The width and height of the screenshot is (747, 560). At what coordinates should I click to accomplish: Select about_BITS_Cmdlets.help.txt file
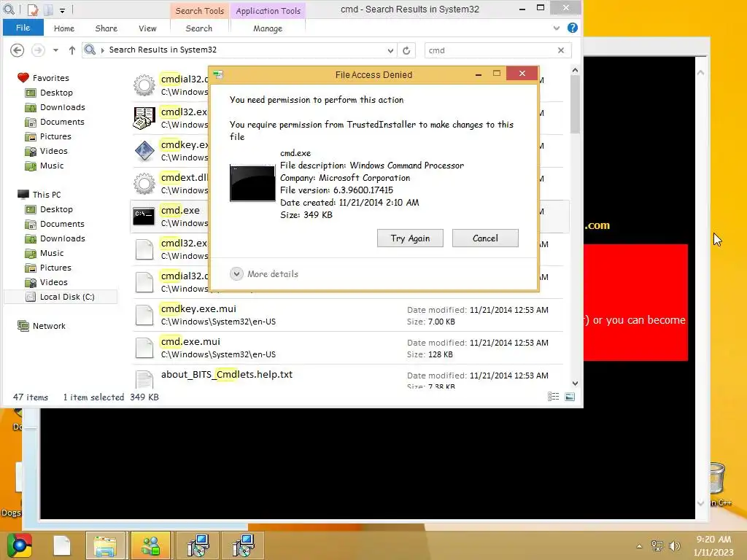[x=348, y=378]
